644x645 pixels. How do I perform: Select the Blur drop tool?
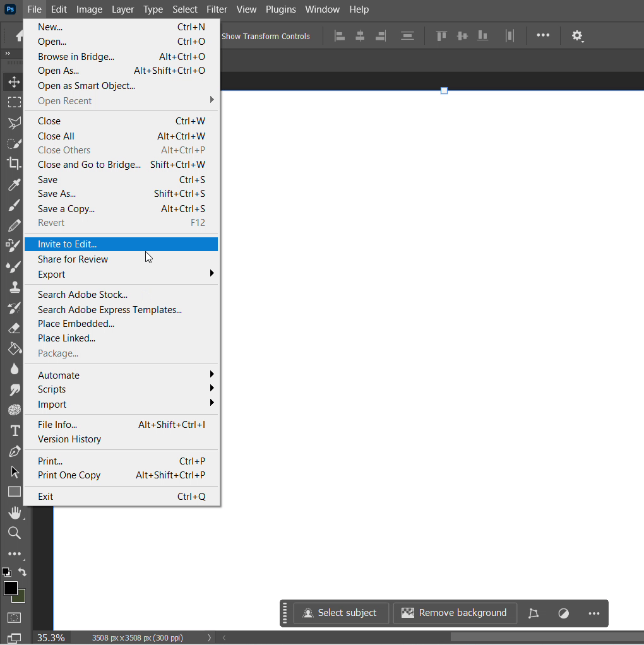pos(14,369)
